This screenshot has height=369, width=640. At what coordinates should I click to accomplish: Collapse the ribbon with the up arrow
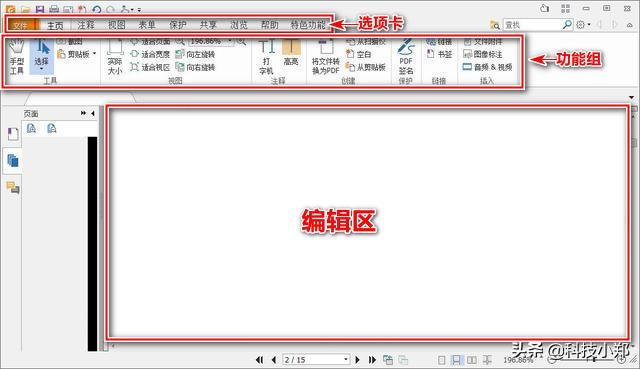point(630,25)
